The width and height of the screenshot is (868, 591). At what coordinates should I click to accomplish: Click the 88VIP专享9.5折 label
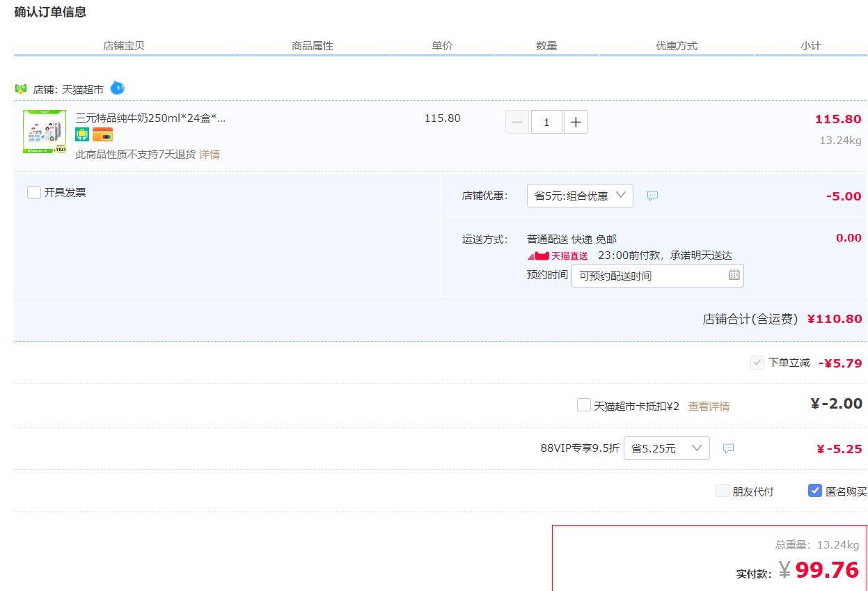point(580,448)
